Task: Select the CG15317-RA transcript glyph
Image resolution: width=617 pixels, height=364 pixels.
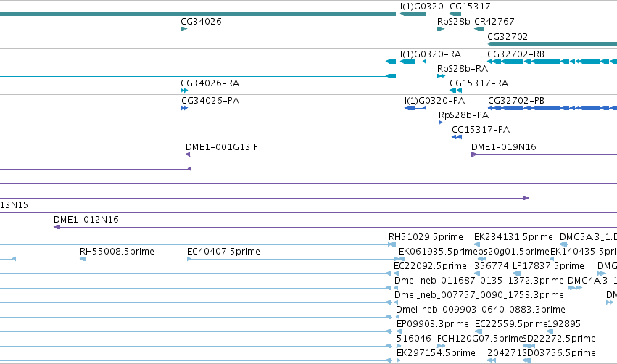Action: coord(455,91)
